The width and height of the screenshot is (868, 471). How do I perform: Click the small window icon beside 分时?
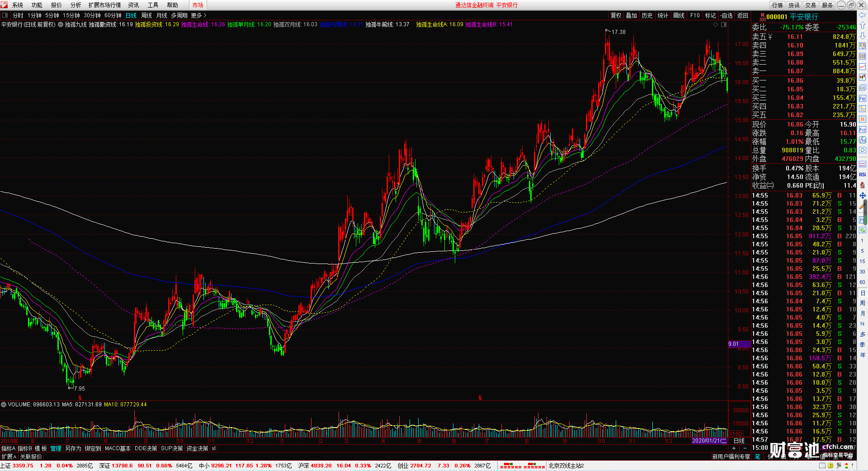(x=5, y=15)
